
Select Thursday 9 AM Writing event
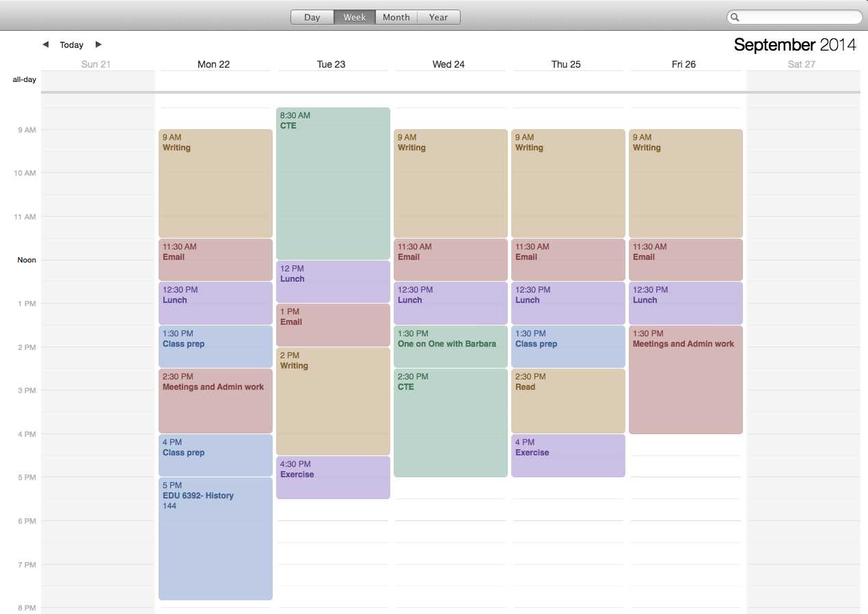click(568, 183)
